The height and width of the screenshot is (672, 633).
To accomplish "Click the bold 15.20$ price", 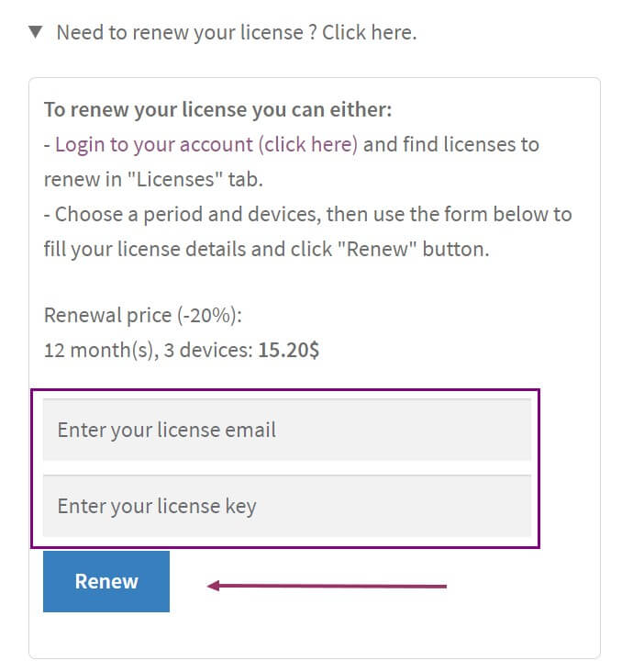I will 288,351.
